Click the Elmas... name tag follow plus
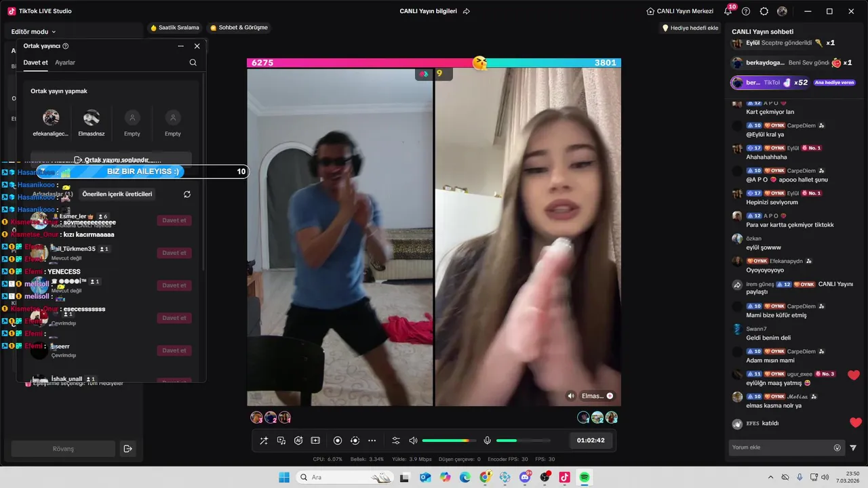Image resolution: width=868 pixels, height=488 pixels. (x=610, y=396)
